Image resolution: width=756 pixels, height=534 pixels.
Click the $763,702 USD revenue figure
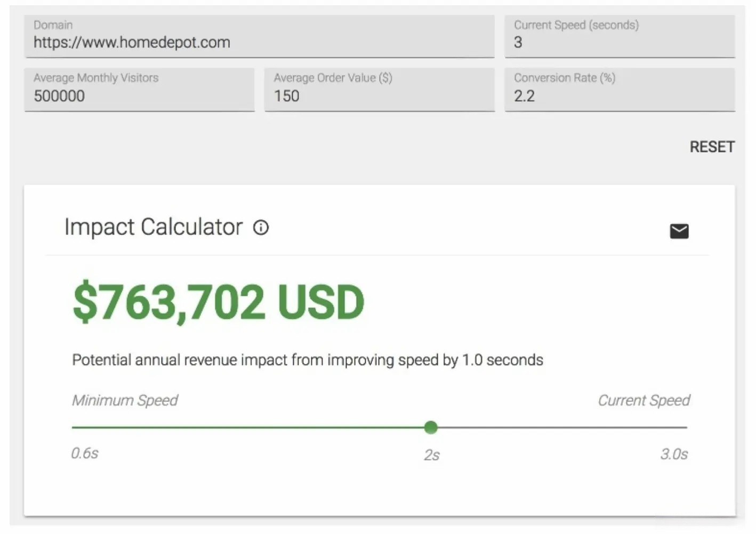[x=219, y=302]
